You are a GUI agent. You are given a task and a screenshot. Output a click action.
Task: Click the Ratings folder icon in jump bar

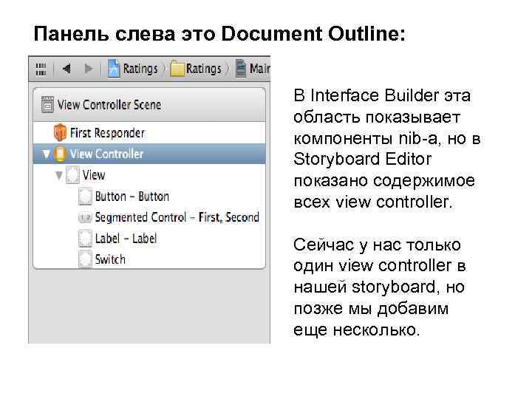point(177,69)
